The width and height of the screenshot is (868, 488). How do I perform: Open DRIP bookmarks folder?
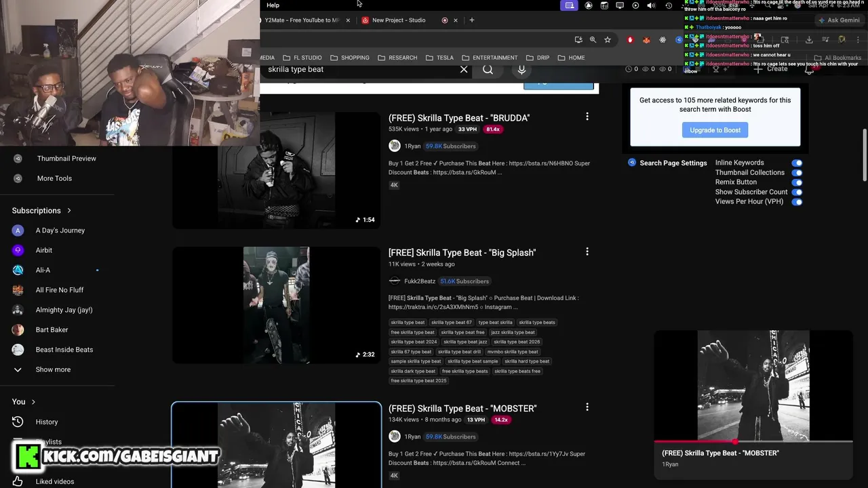tap(538, 58)
